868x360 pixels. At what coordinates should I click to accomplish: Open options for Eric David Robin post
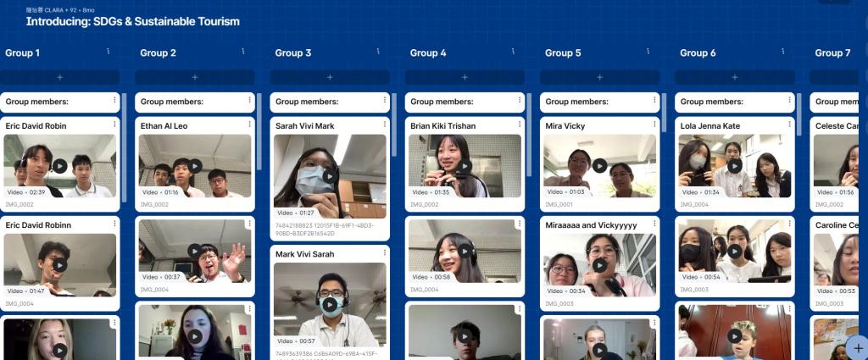[x=114, y=125]
